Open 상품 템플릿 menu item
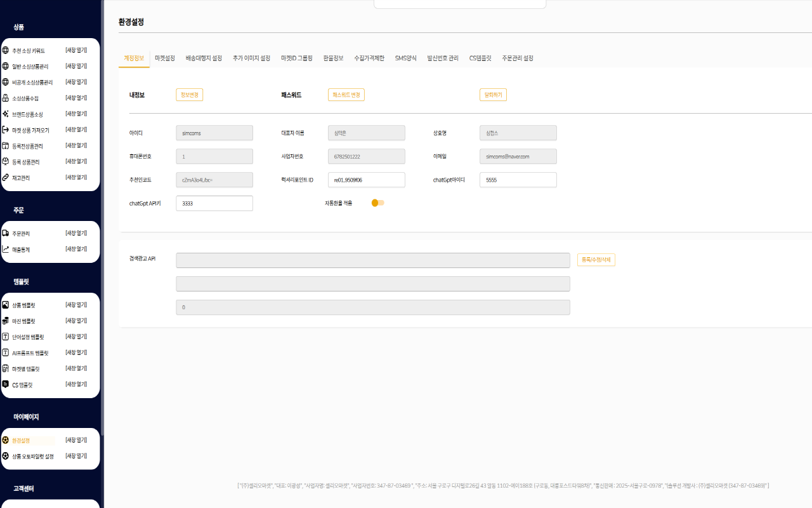Image resolution: width=812 pixels, height=508 pixels. coord(23,305)
